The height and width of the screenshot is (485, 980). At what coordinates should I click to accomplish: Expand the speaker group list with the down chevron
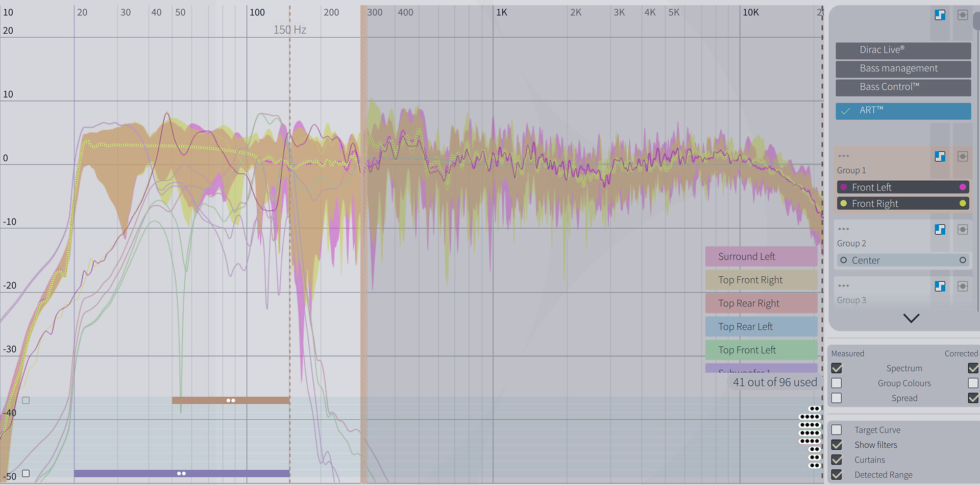click(x=911, y=318)
